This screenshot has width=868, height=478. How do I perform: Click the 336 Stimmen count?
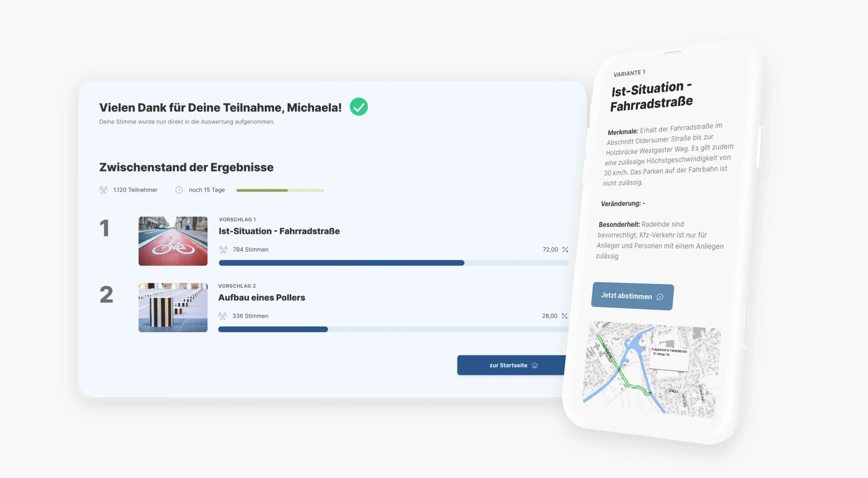point(250,316)
